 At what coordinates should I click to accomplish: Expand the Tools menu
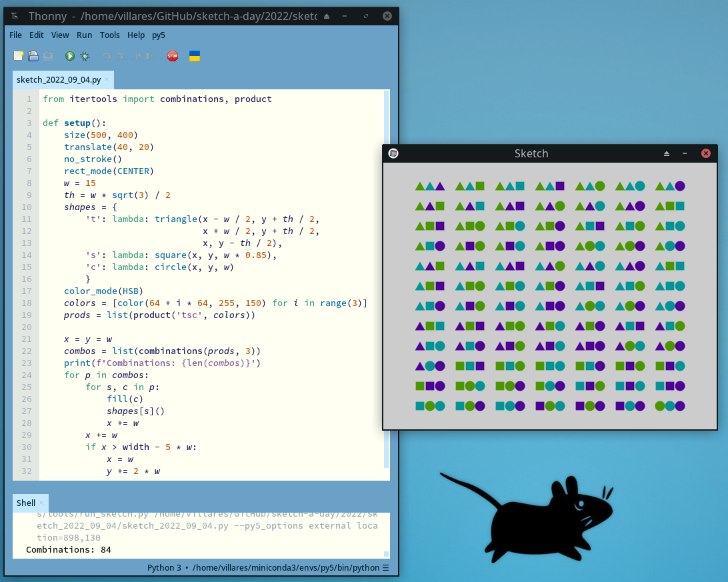tap(110, 35)
